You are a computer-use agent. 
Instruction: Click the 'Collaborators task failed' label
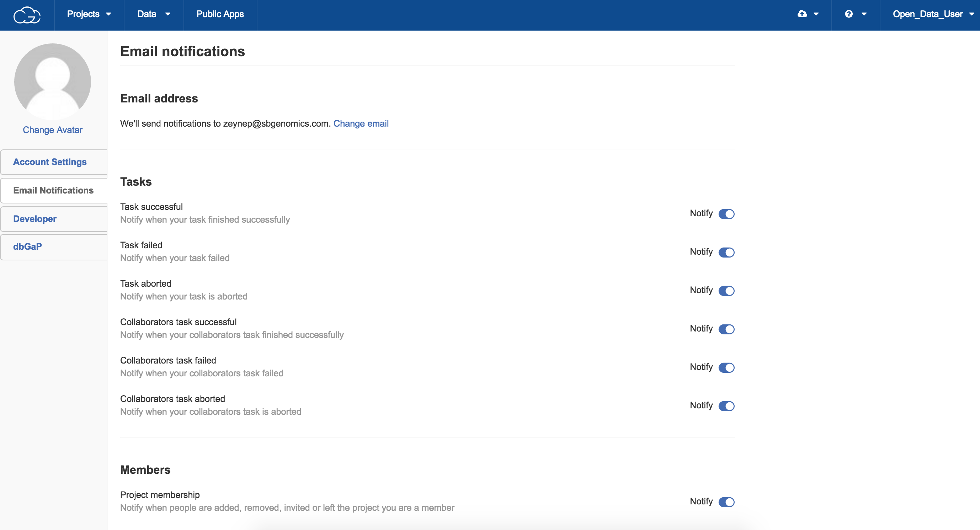(168, 360)
